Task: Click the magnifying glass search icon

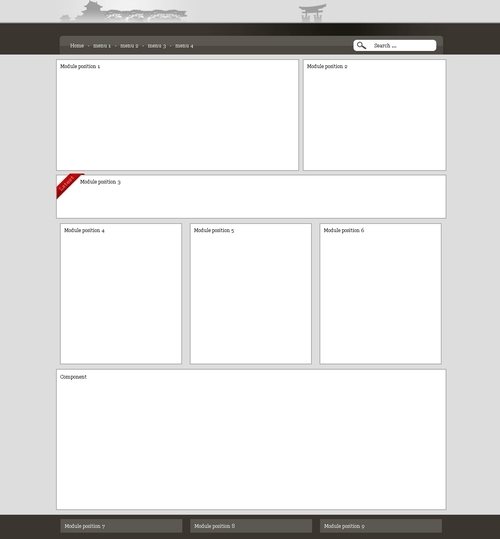Action: (361, 45)
